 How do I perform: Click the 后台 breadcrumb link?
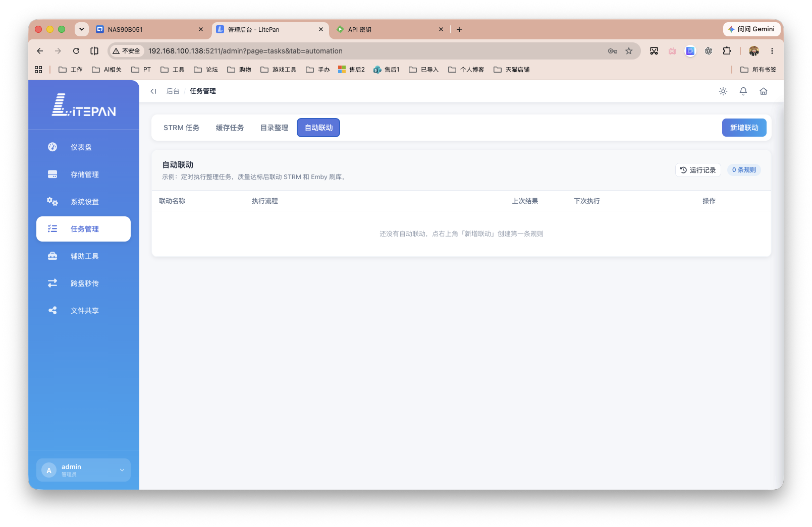point(173,91)
